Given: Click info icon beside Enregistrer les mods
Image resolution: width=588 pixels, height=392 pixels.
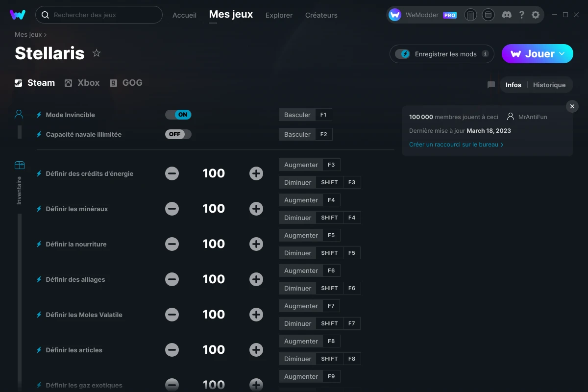Looking at the screenshot, I should pyautogui.click(x=485, y=54).
